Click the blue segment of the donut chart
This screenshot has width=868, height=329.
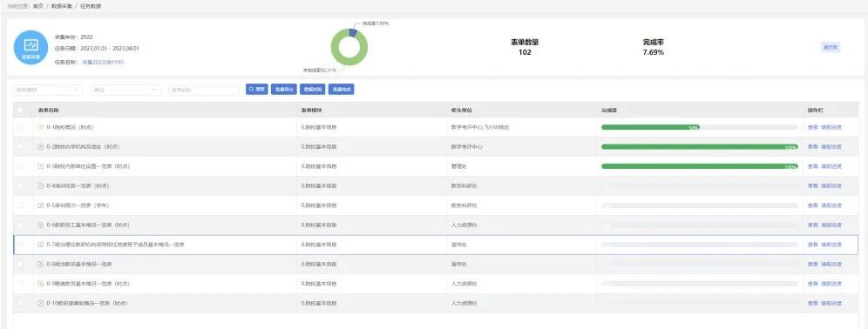(353, 33)
